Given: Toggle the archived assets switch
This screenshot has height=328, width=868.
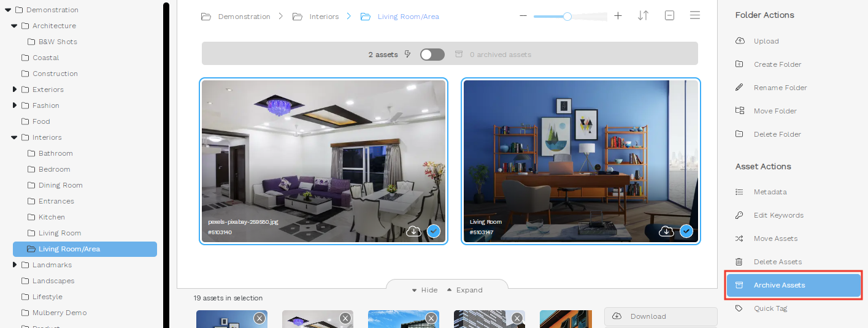Looking at the screenshot, I should coord(432,55).
